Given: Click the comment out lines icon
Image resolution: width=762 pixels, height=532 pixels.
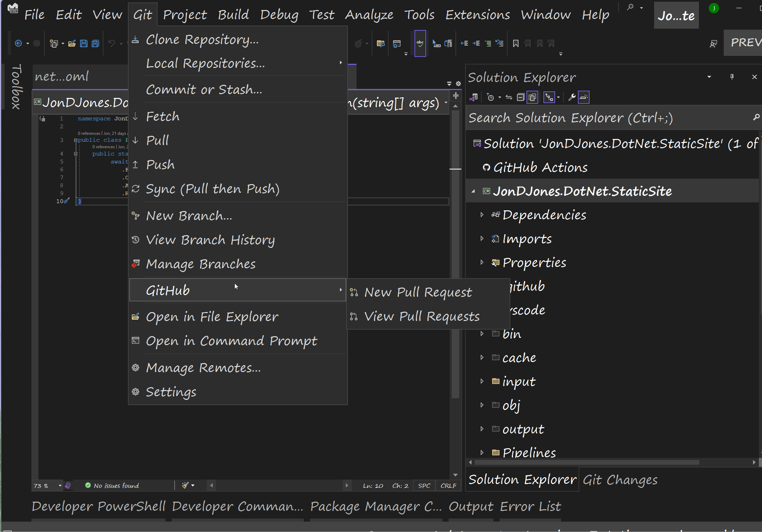Looking at the screenshot, I should pyautogui.click(x=488, y=43).
